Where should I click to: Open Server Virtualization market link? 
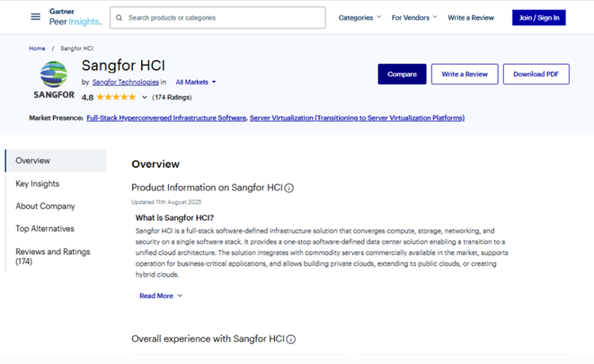click(x=357, y=118)
